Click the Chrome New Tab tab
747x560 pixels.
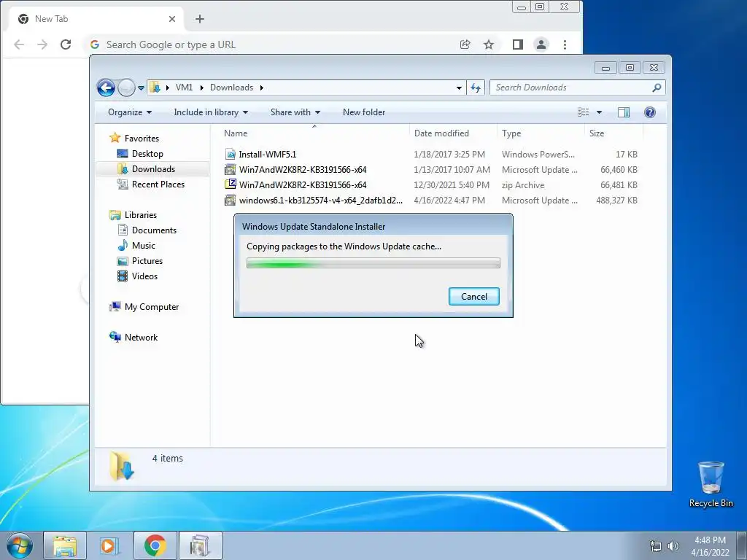[96, 19]
